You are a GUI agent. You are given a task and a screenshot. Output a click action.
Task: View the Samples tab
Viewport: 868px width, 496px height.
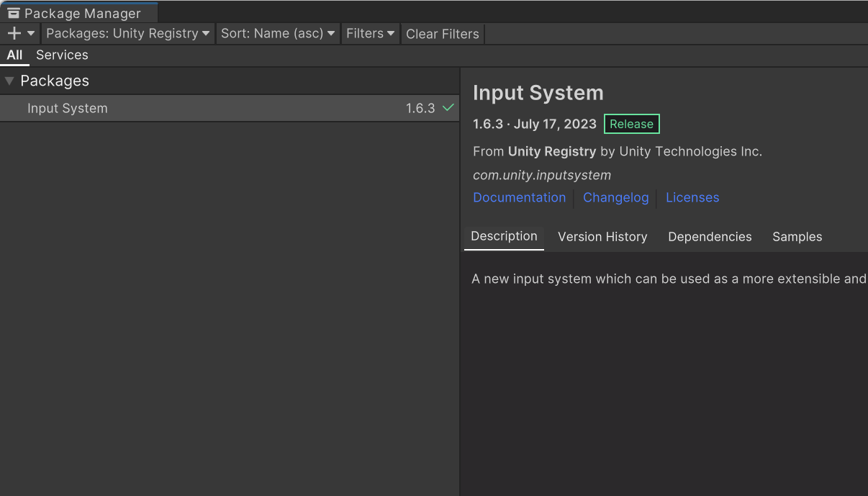pos(797,237)
